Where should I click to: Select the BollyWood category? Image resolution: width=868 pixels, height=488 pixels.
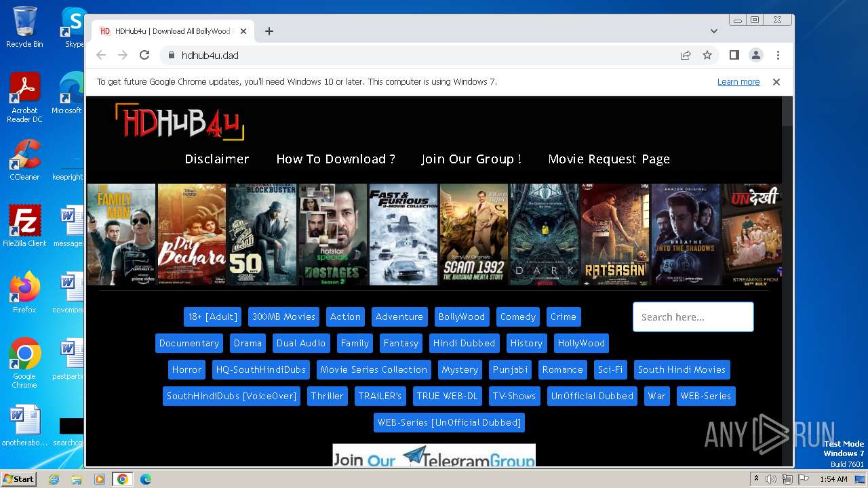(x=462, y=317)
